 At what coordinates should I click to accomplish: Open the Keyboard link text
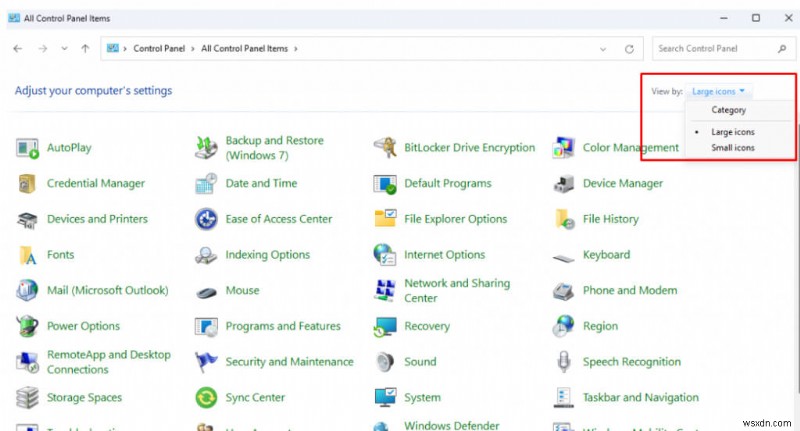[607, 255]
